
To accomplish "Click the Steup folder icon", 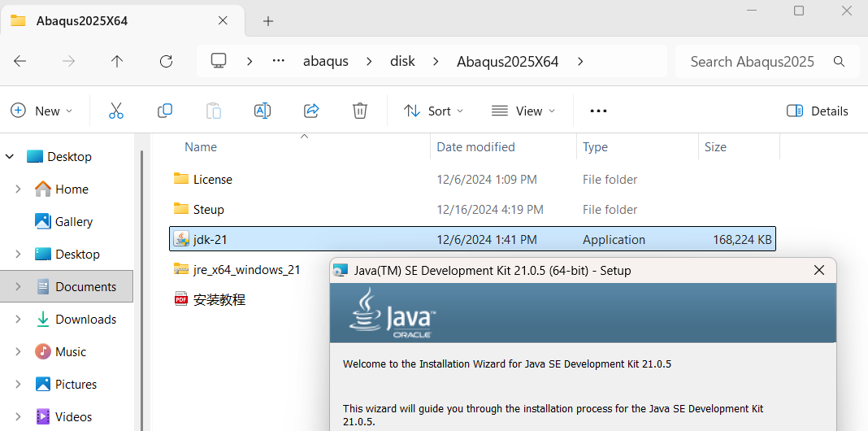I will [181, 208].
